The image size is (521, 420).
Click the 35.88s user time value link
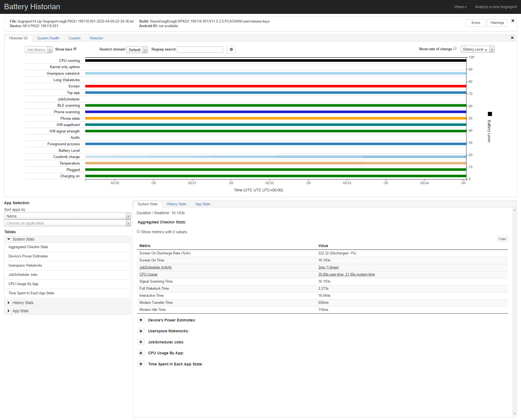(x=347, y=274)
